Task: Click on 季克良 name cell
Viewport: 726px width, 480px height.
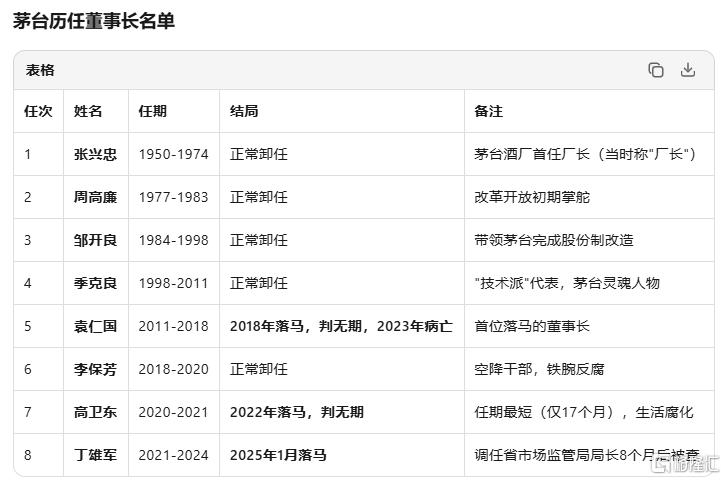Action: click(x=95, y=283)
